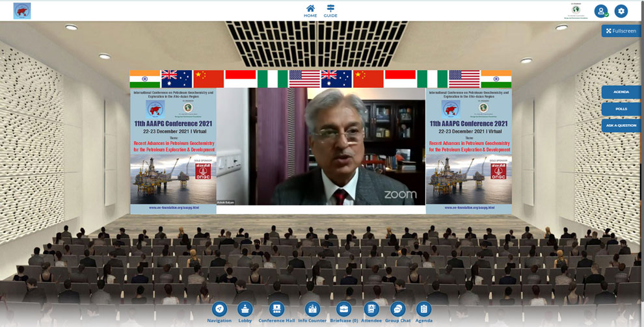Open Conference Hall from bottom bar
This screenshot has width=644, height=327.
(276, 313)
